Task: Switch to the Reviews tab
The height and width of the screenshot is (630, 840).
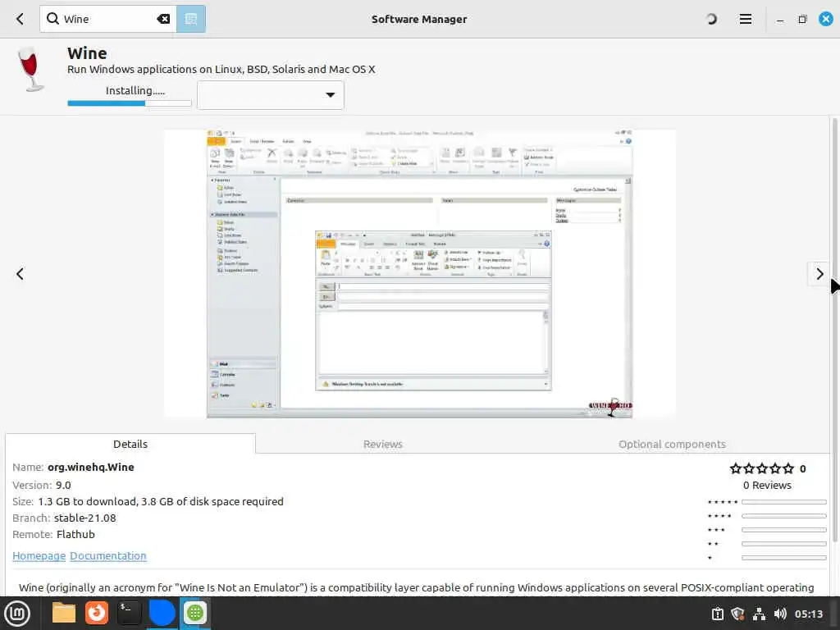Action: tap(382, 444)
